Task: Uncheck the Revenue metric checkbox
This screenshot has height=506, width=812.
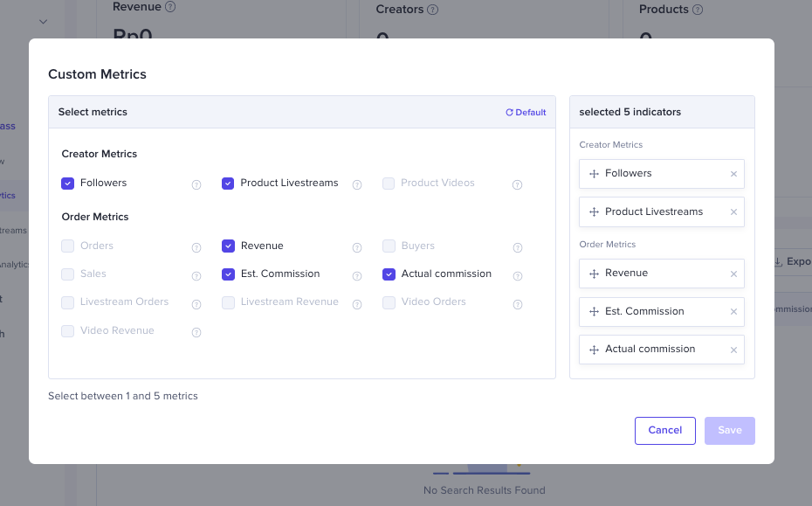Action: click(x=228, y=246)
